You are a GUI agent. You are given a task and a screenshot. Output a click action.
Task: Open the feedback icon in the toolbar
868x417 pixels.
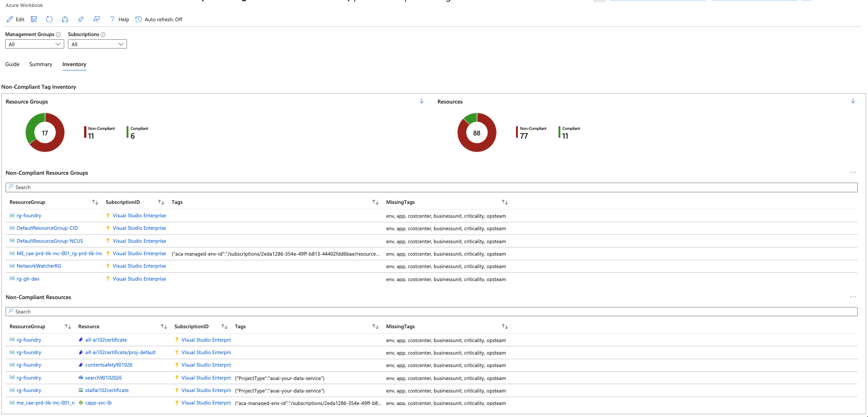(x=97, y=19)
